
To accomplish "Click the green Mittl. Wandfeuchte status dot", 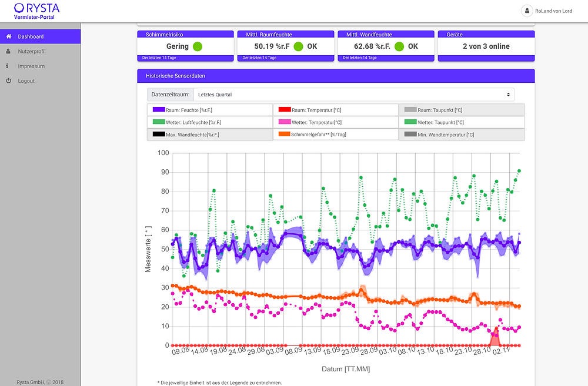I will (399, 46).
